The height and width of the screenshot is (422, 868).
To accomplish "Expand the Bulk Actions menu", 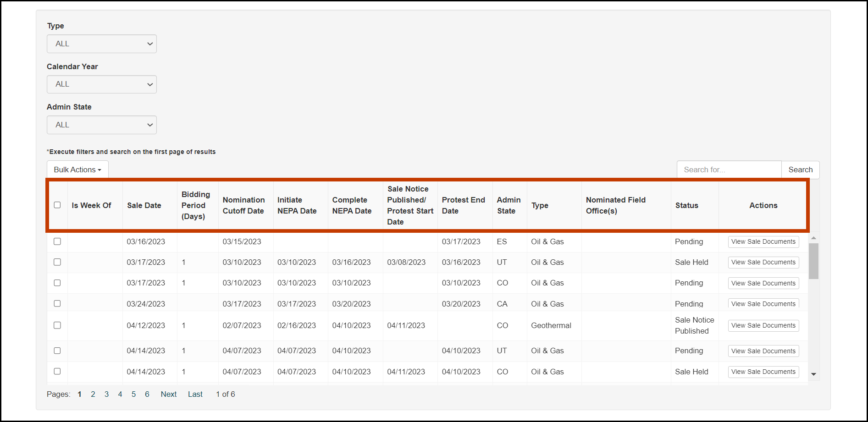I will (77, 169).
